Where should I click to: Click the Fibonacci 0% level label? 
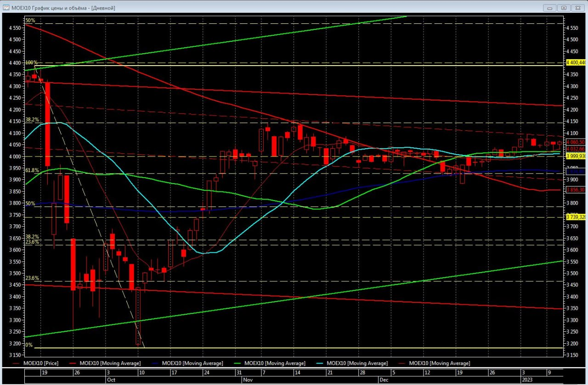(29, 345)
